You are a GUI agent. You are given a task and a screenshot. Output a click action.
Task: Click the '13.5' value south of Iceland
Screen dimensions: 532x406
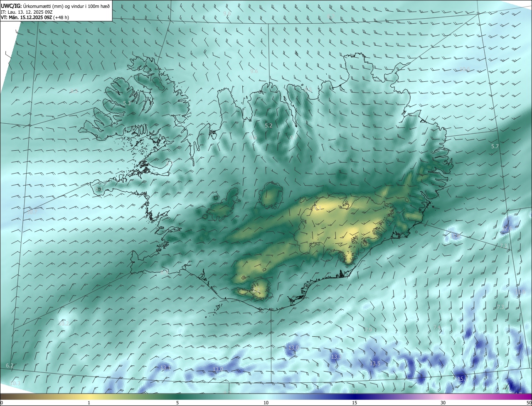(375, 363)
